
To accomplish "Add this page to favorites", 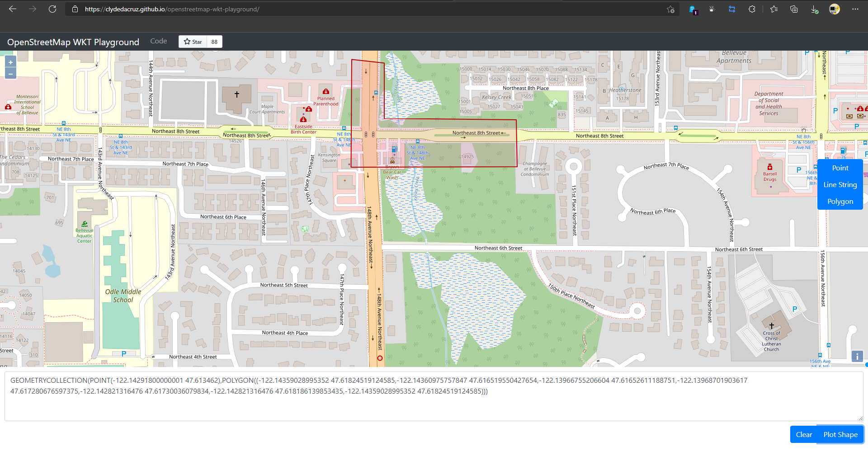I will (670, 9).
